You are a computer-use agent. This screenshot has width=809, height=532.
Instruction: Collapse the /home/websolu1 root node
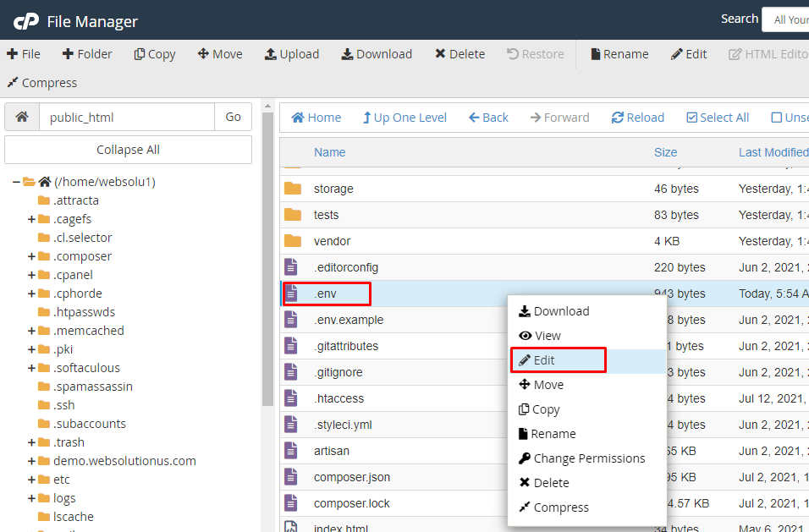(16, 182)
